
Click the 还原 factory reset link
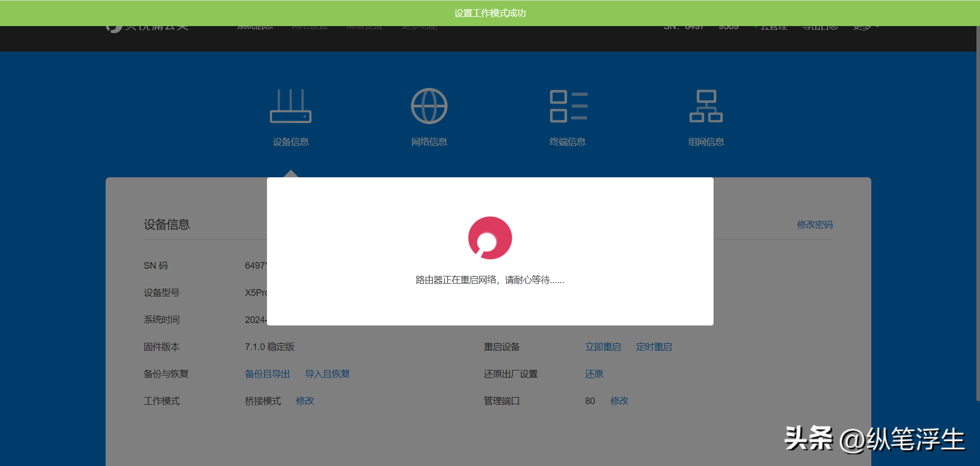click(x=594, y=374)
